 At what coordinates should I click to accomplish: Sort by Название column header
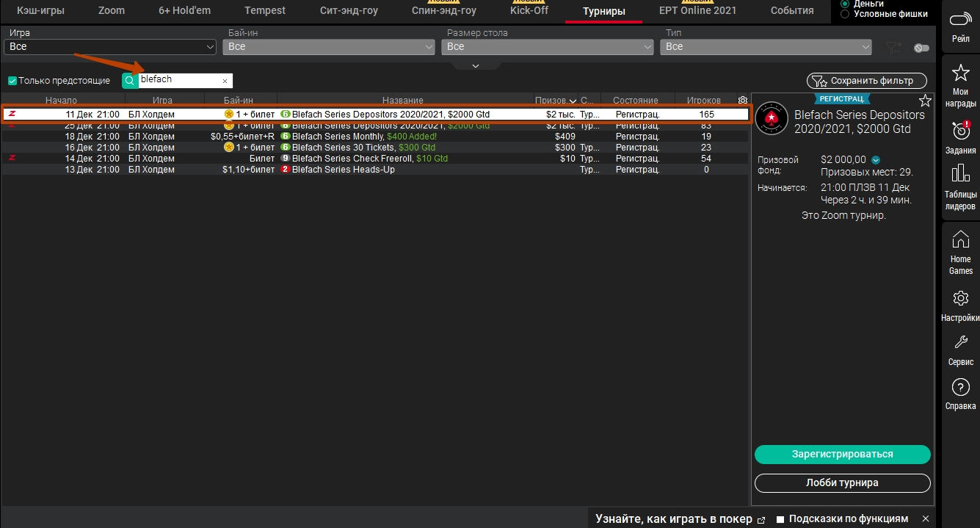coord(403,100)
